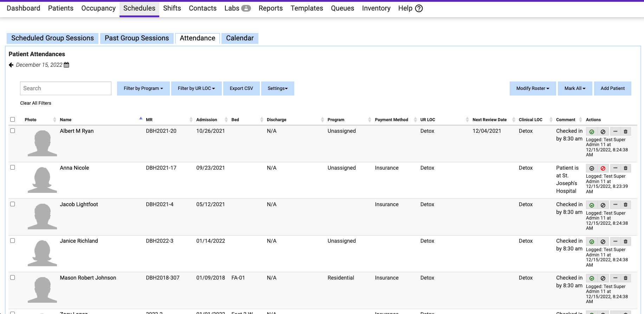Viewport: 644px width, 314px height.
Task: Switch to the Calendar tab
Action: [240, 38]
